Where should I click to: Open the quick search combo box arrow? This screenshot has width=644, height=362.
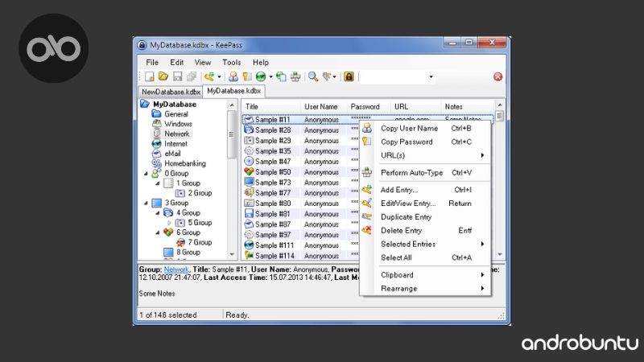[431, 76]
